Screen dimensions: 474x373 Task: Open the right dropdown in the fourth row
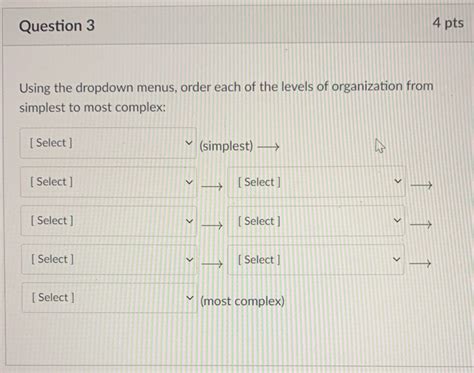316,260
